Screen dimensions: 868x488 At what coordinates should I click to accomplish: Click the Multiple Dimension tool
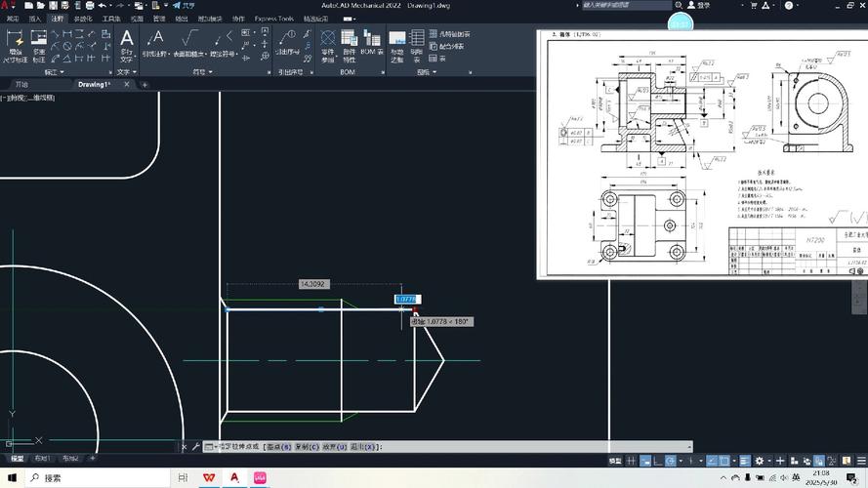pyautogui.click(x=39, y=45)
